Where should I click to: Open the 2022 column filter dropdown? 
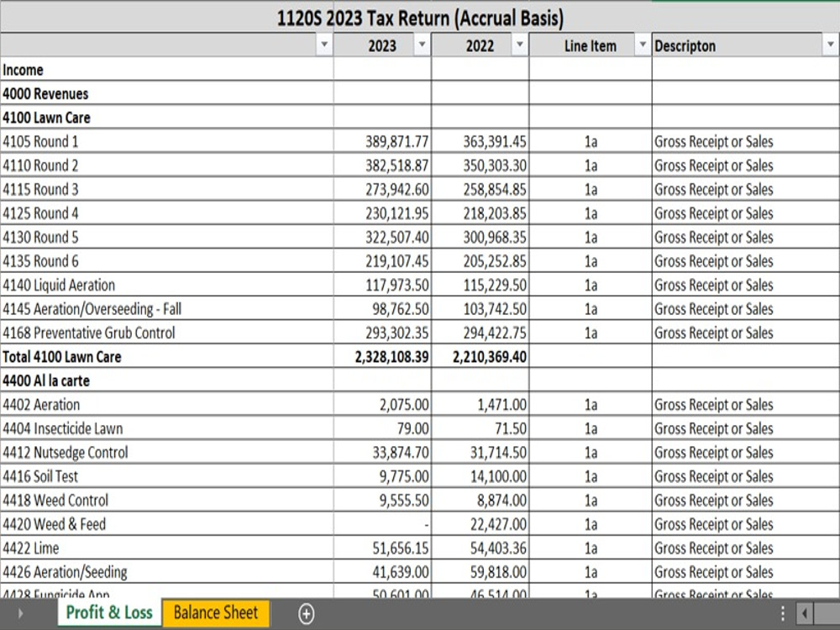tap(519, 45)
